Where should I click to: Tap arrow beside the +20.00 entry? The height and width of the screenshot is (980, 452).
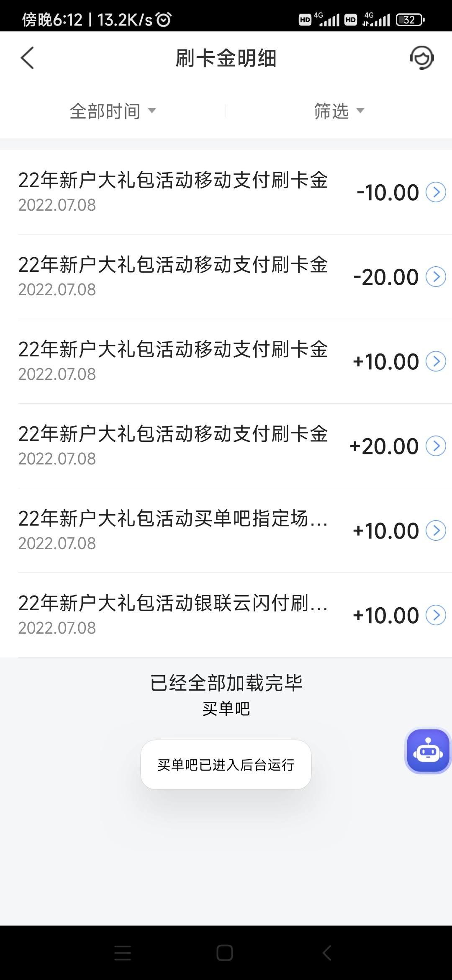click(436, 446)
